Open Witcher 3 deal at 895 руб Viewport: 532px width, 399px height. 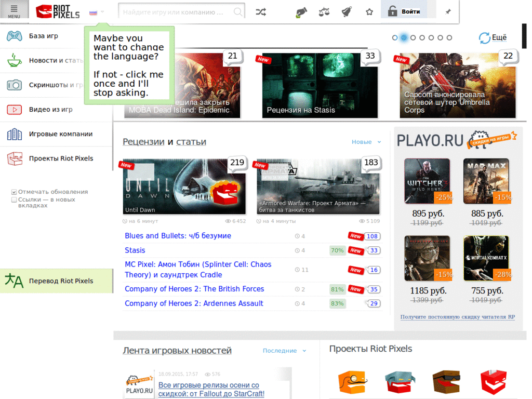(x=428, y=181)
